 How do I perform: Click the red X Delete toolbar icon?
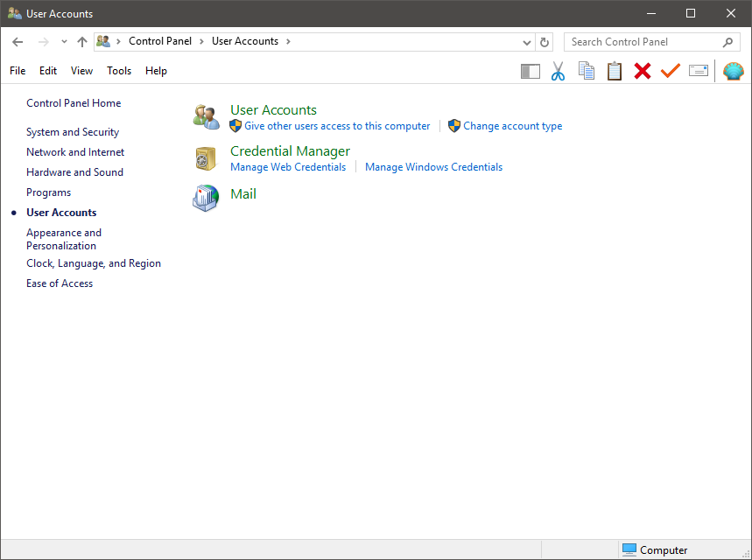coord(643,71)
